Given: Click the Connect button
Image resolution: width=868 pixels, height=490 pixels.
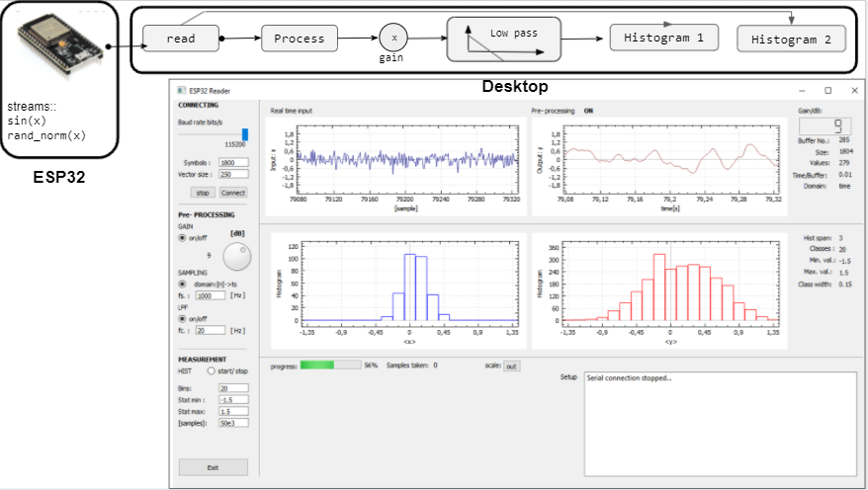Looking at the screenshot, I should tap(233, 193).
